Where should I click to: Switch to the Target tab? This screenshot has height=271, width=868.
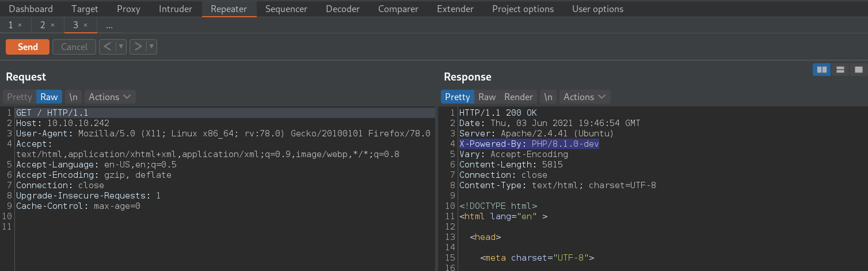pos(85,9)
